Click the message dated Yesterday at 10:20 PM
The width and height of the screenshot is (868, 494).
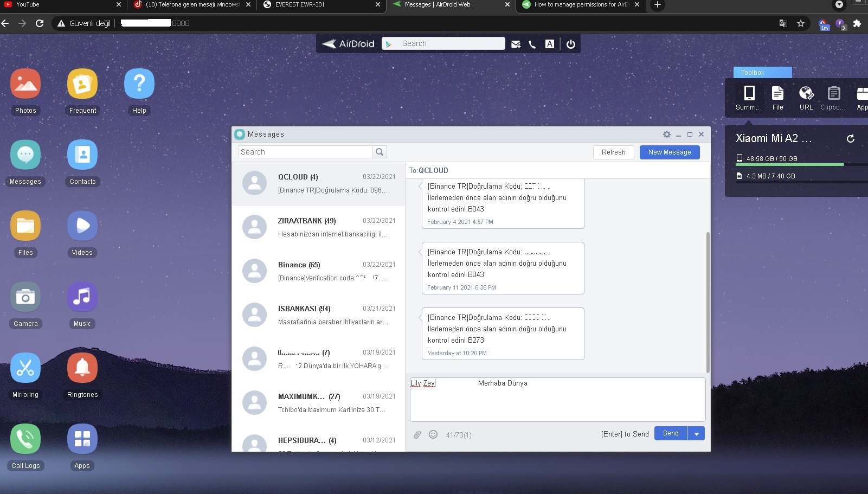[x=503, y=333]
